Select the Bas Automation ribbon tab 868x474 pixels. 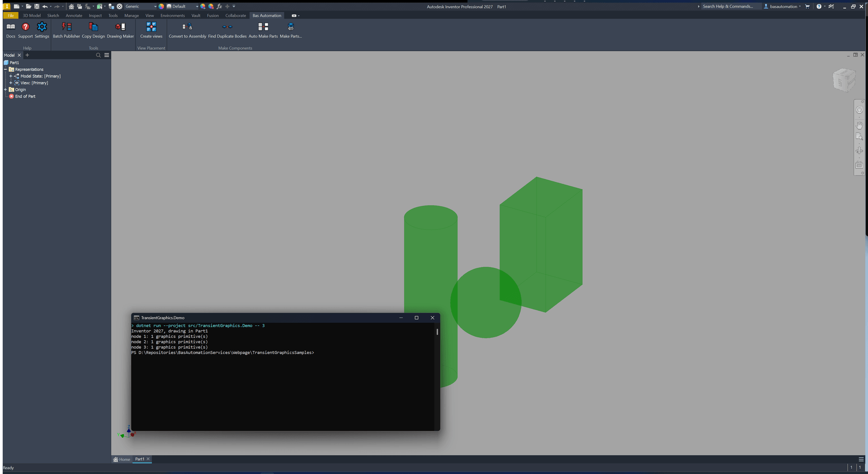click(x=267, y=15)
